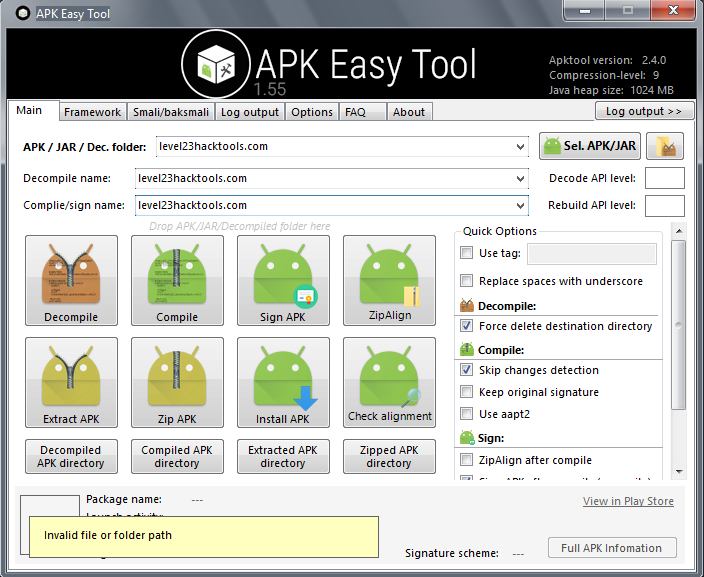
Task: Toggle Skip changes detection checkbox
Action: tap(466, 370)
